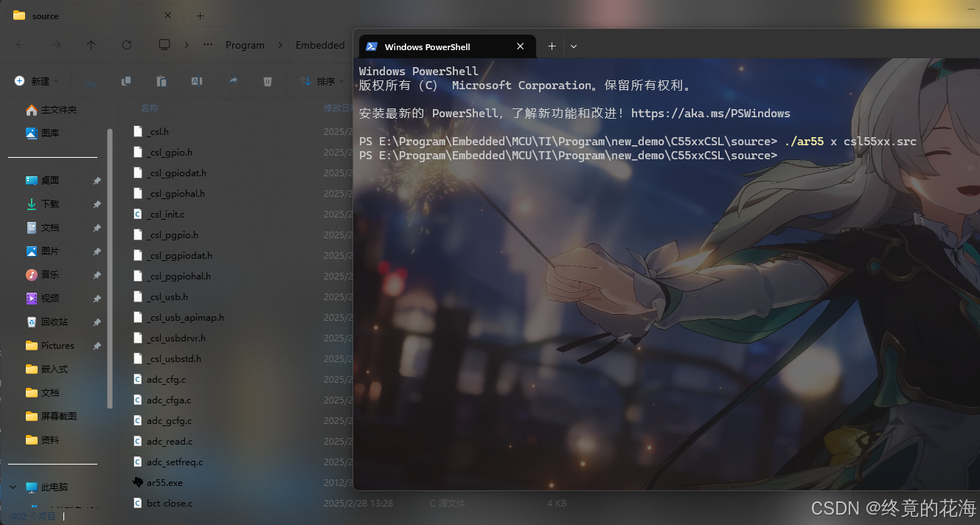
Task: Open 屏幕截图 folder in sidebar
Action: pos(52,416)
